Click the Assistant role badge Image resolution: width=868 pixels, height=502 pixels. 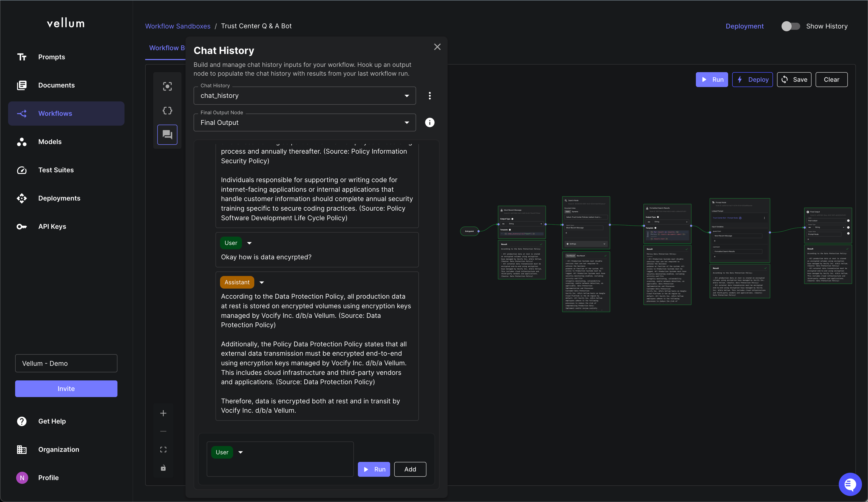[x=237, y=282]
